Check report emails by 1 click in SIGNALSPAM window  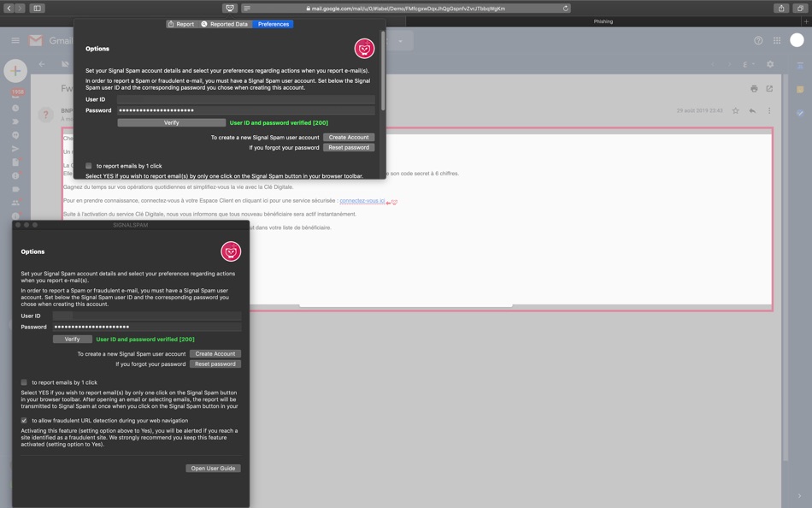[x=24, y=382]
